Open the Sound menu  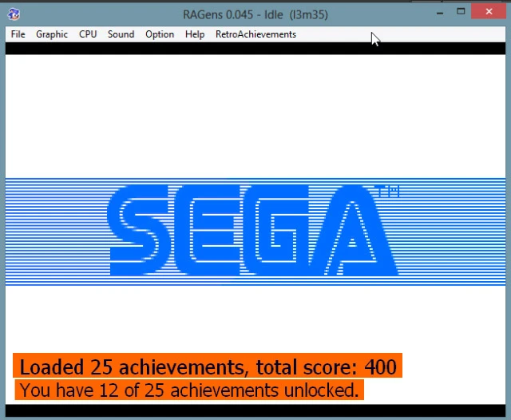click(121, 34)
